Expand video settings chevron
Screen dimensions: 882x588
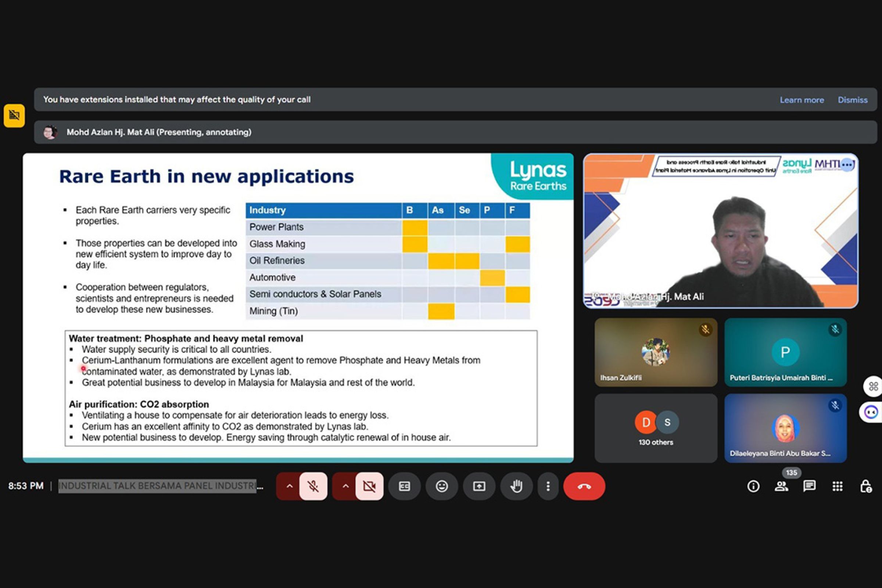pos(345,486)
